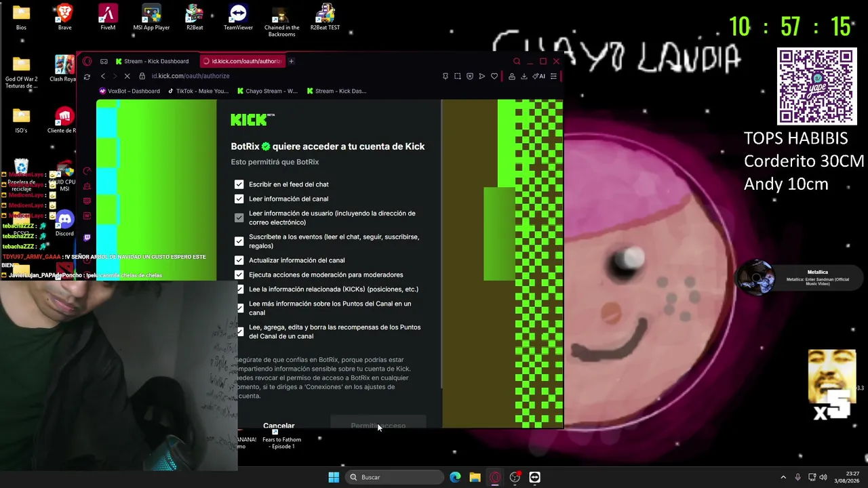Uncheck 'Lee más información sobre los Puntos del Canal'
This screenshot has width=868, height=488.
[241, 308]
